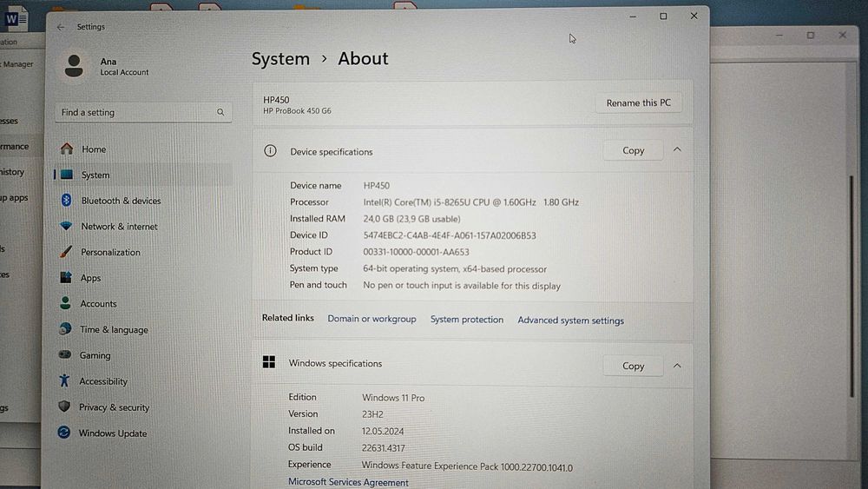Copy the Device specifications
Image resolution: width=868 pixels, height=489 pixels.
[633, 150]
